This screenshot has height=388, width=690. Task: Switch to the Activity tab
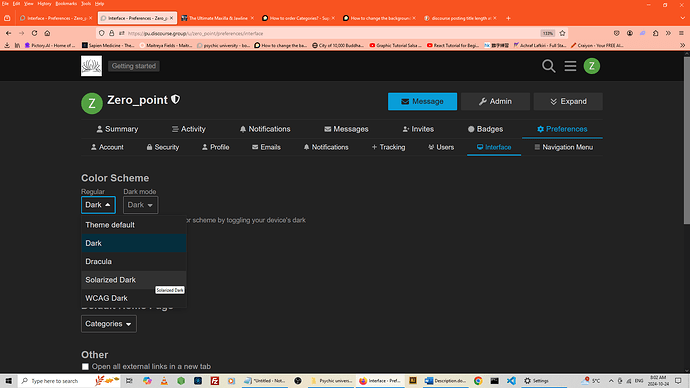coord(188,129)
